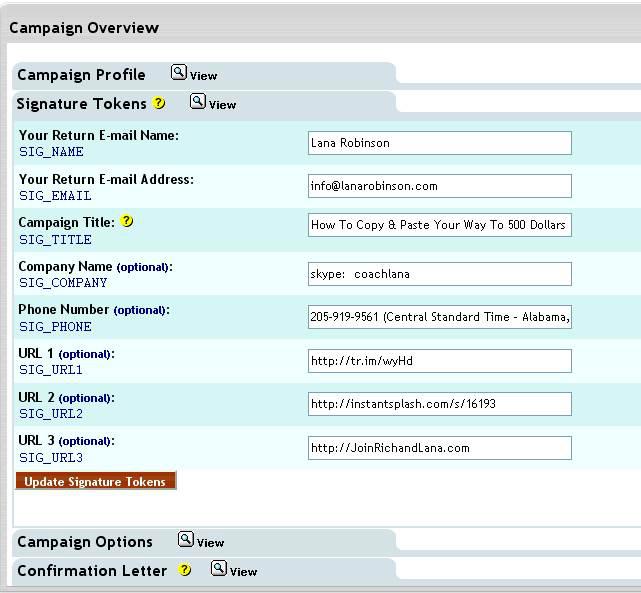Expand the Campaign Options section header

click(x=85, y=542)
